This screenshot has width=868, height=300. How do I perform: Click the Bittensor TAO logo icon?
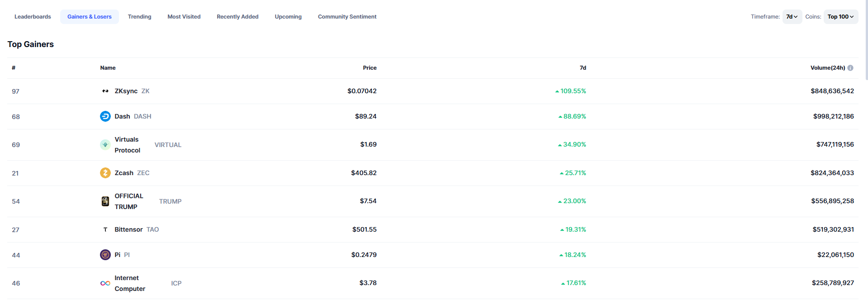point(105,229)
